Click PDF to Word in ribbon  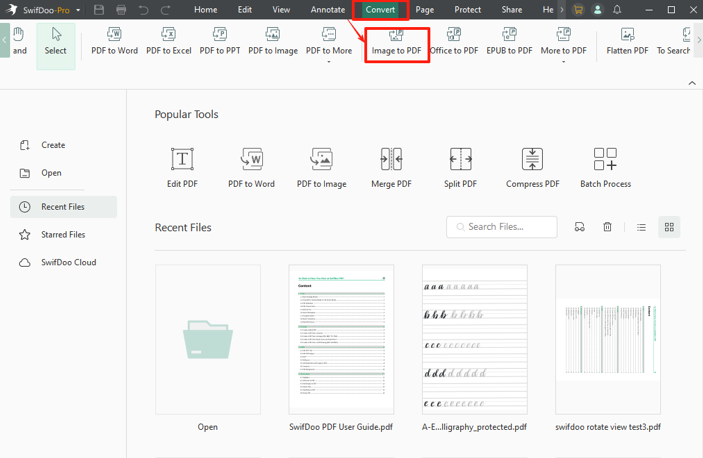click(x=114, y=41)
